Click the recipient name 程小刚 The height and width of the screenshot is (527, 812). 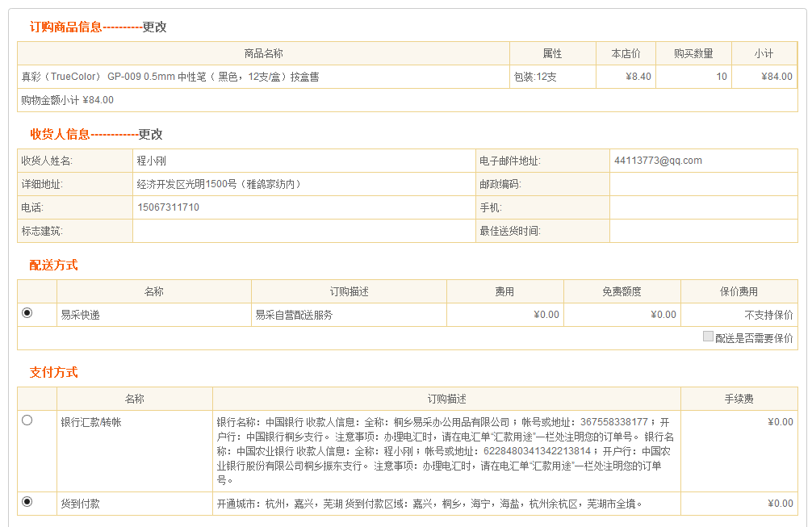[x=152, y=161]
